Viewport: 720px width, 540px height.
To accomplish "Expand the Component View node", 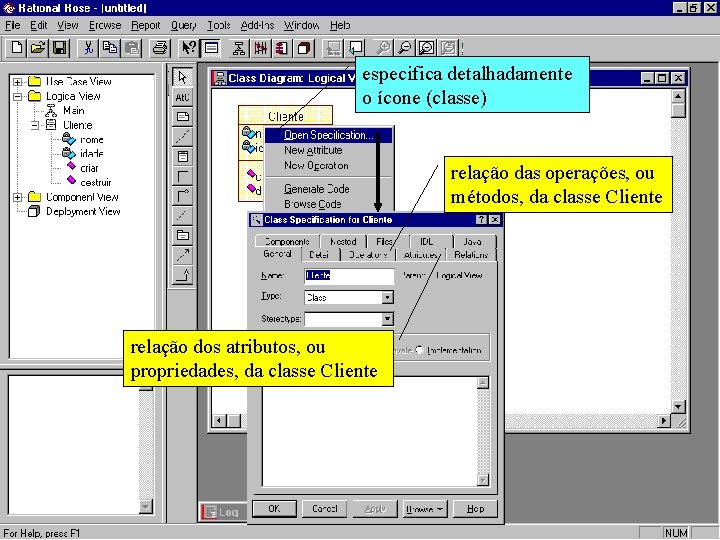I will 17,197.
